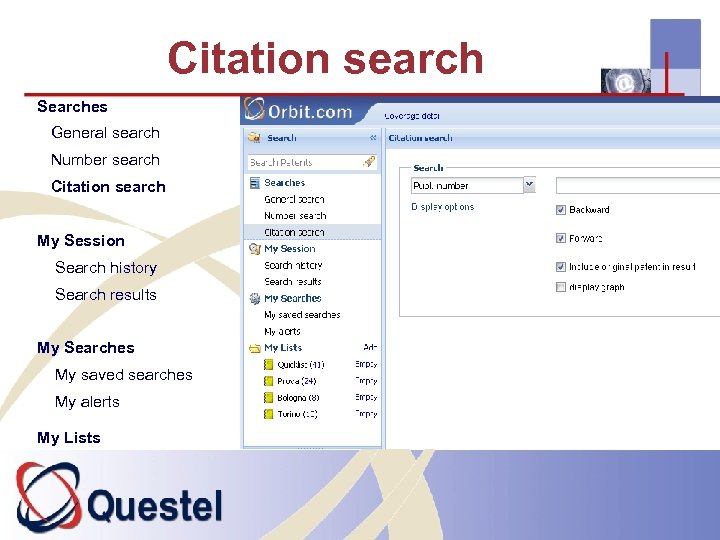Click the My Searches gear icon
This screenshot has width=720, height=540.
(x=254, y=298)
